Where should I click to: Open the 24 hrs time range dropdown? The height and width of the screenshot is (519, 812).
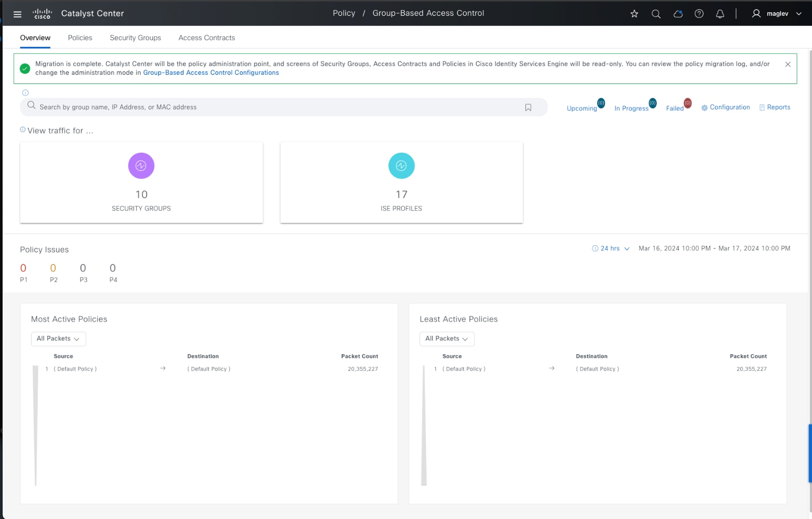611,248
